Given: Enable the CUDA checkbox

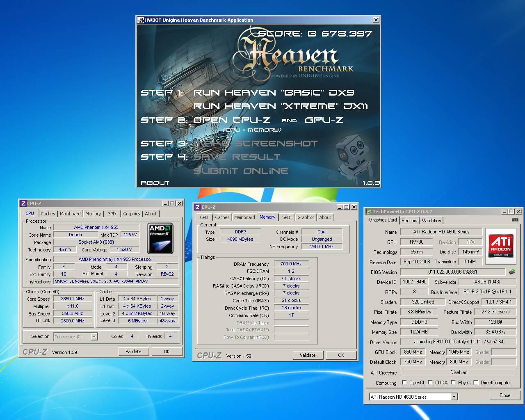Looking at the screenshot, I should [431, 383].
